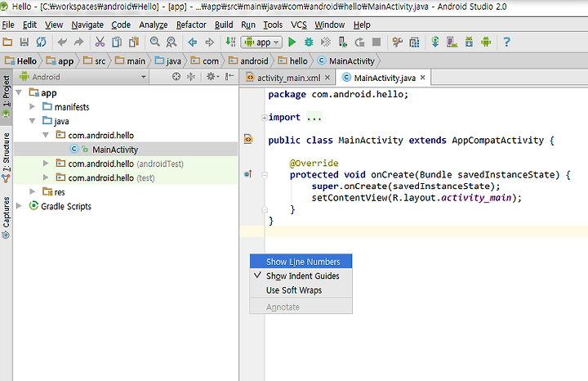Toggle Show Indent Guides checked option
This screenshot has height=381, width=588.
pos(301,276)
